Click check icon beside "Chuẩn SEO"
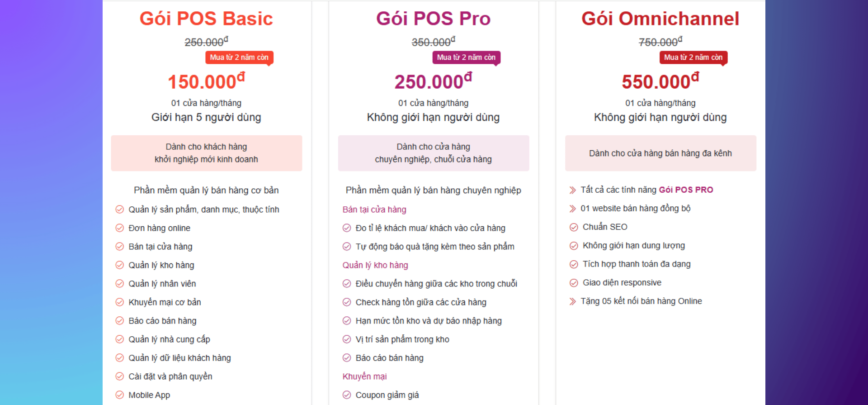The width and height of the screenshot is (868, 405). tap(574, 227)
